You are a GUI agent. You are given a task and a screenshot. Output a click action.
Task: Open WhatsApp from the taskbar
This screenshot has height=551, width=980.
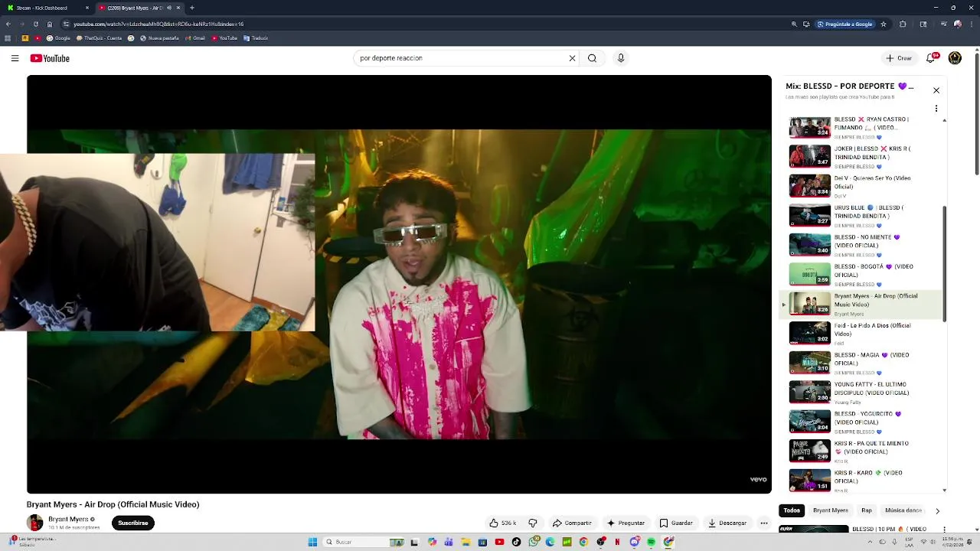(533, 542)
